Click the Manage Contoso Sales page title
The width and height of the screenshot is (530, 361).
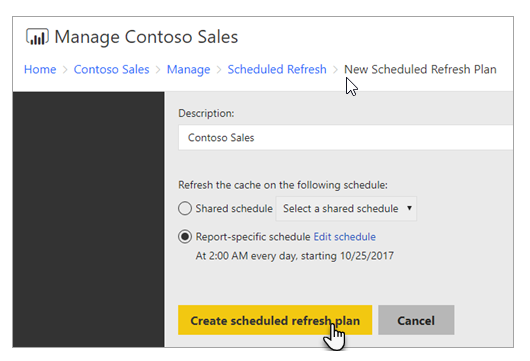click(146, 37)
